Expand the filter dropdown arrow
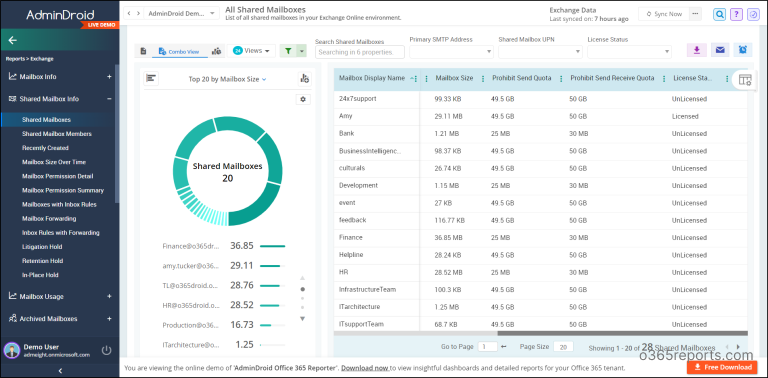 pos(302,51)
